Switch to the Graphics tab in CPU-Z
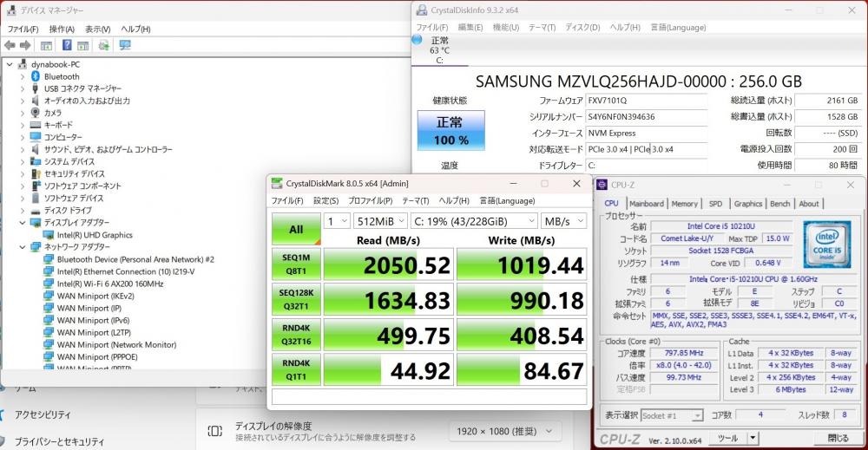The width and height of the screenshot is (868, 450). coord(748,204)
